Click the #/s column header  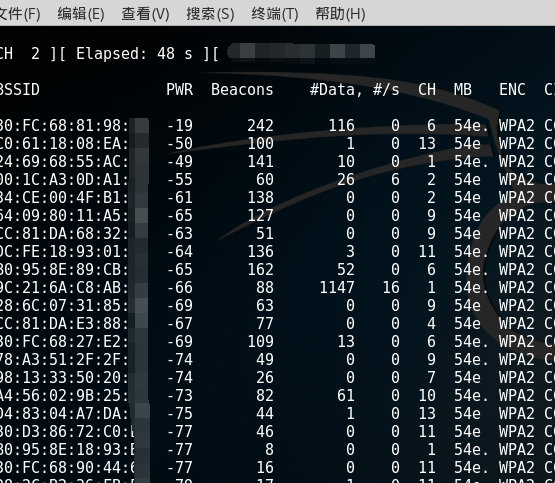[x=386, y=90]
